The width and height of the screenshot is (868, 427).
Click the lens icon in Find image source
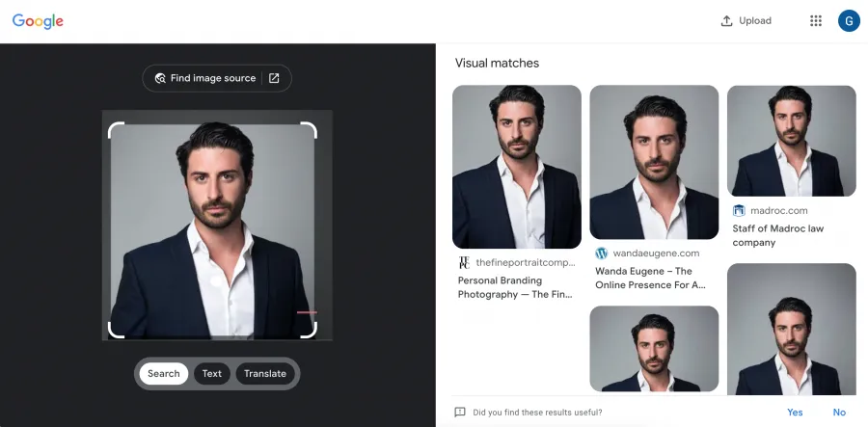(160, 78)
